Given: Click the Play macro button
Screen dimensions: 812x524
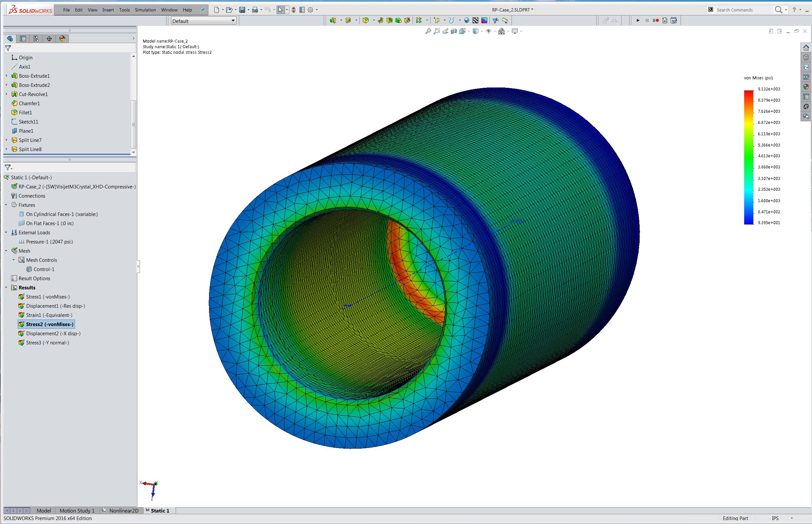Looking at the screenshot, I should (638, 20).
